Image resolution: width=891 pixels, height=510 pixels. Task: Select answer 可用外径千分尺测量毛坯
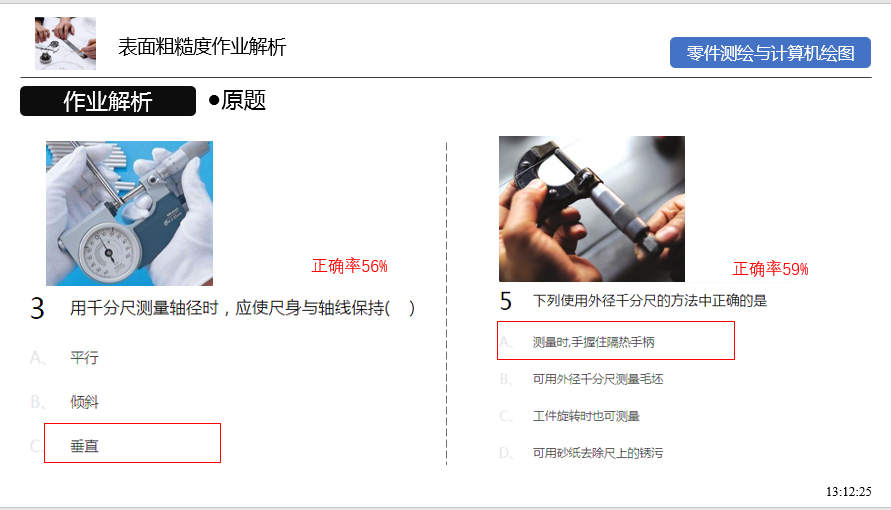[x=598, y=379]
